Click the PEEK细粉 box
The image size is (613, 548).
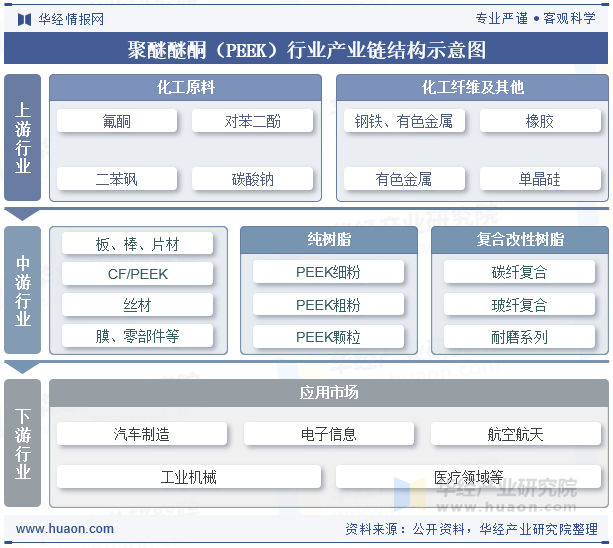[328, 272]
